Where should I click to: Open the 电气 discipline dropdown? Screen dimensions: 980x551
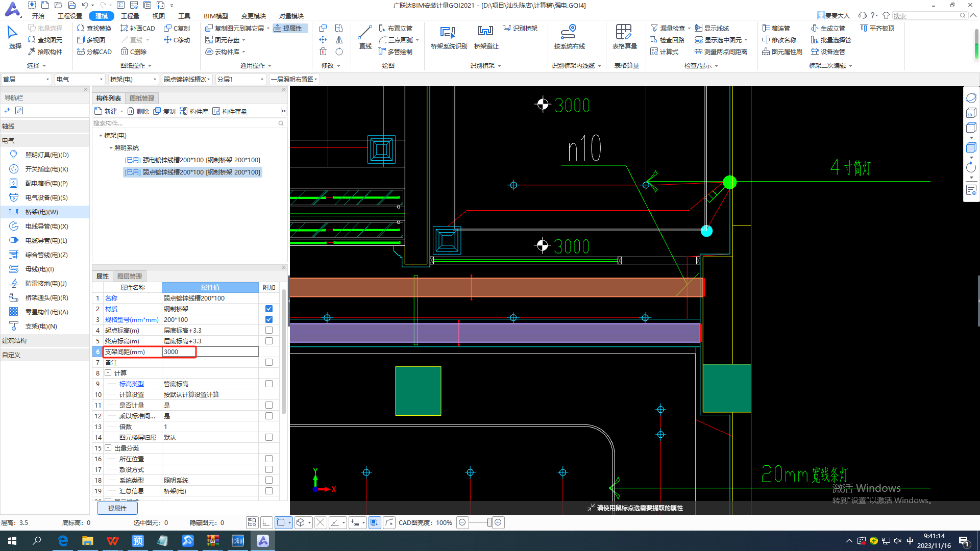(x=80, y=79)
